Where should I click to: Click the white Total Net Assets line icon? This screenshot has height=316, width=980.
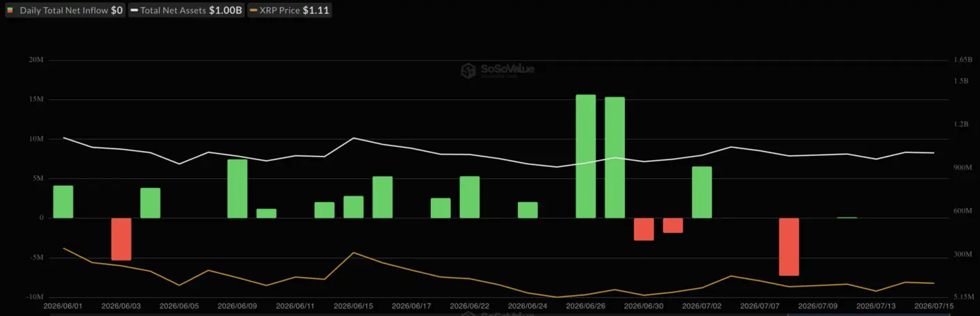[134, 11]
